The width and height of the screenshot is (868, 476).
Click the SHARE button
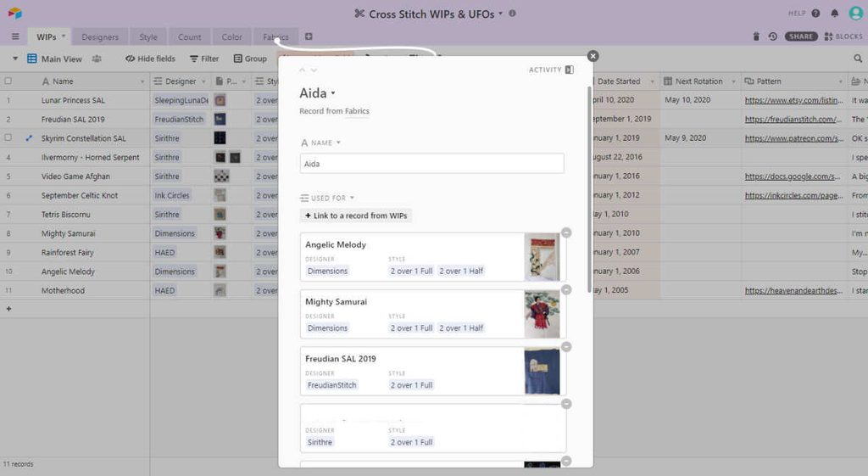click(801, 36)
